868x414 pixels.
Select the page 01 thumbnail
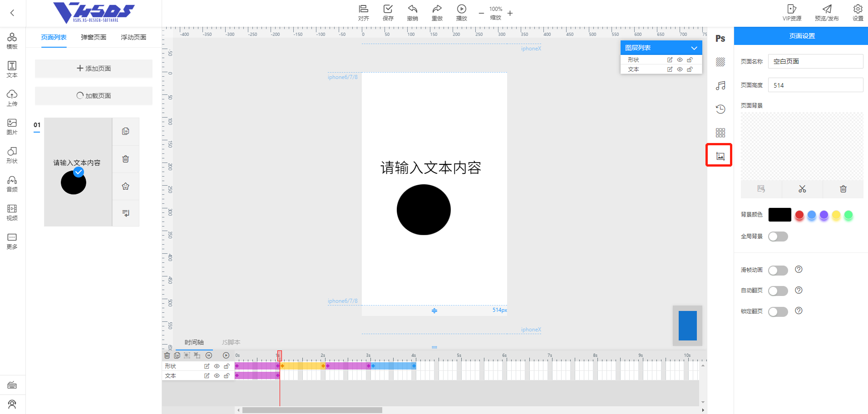[x=78, y=172]
